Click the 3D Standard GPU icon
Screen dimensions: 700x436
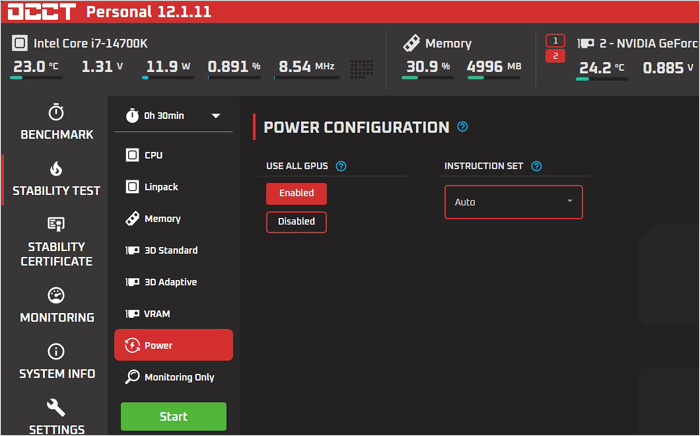tap(132, 250)
